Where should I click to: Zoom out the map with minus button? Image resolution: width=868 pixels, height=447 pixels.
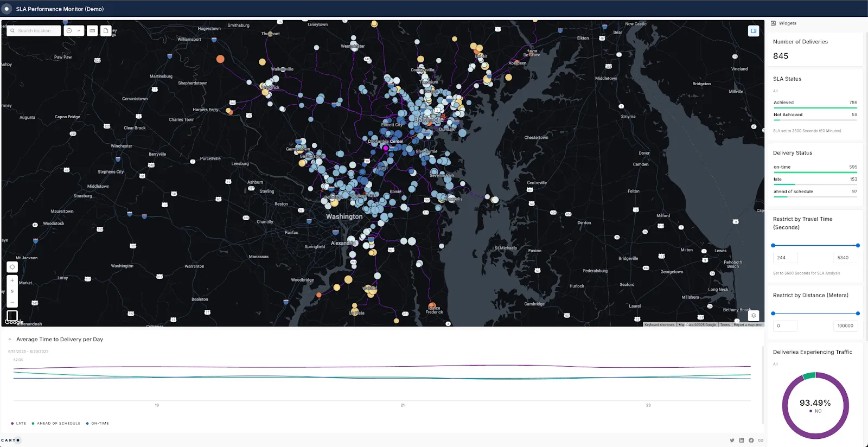click(12, 302)
